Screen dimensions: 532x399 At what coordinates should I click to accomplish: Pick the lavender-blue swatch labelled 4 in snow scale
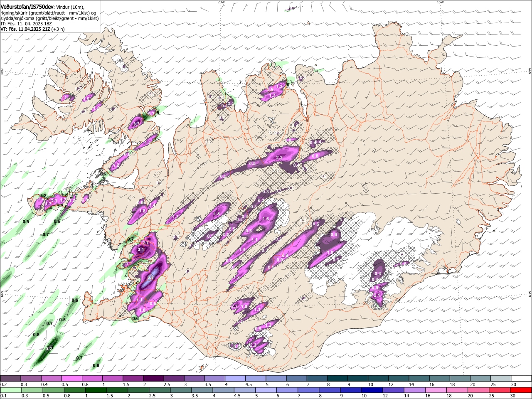235,379
